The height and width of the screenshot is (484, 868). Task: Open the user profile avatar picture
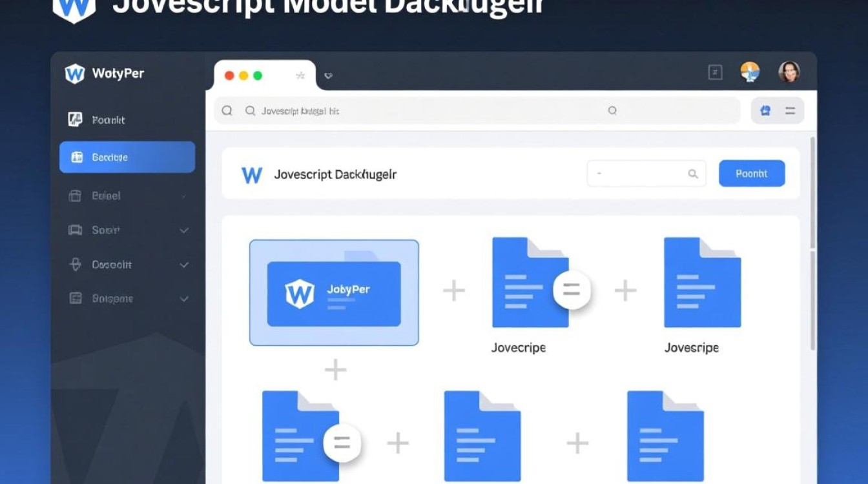pyautogui.click(x=789, y=72)
